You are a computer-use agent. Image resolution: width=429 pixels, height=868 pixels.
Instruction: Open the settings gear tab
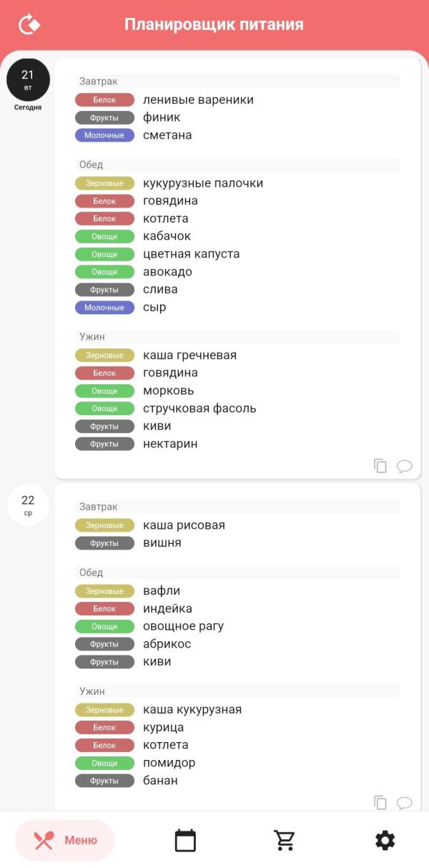coord(385,840)
